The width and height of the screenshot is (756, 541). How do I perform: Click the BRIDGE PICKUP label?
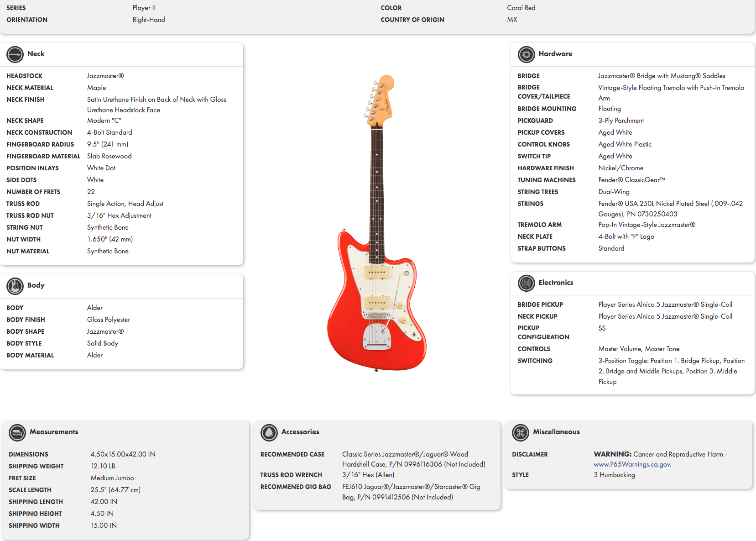click(540, 305)
